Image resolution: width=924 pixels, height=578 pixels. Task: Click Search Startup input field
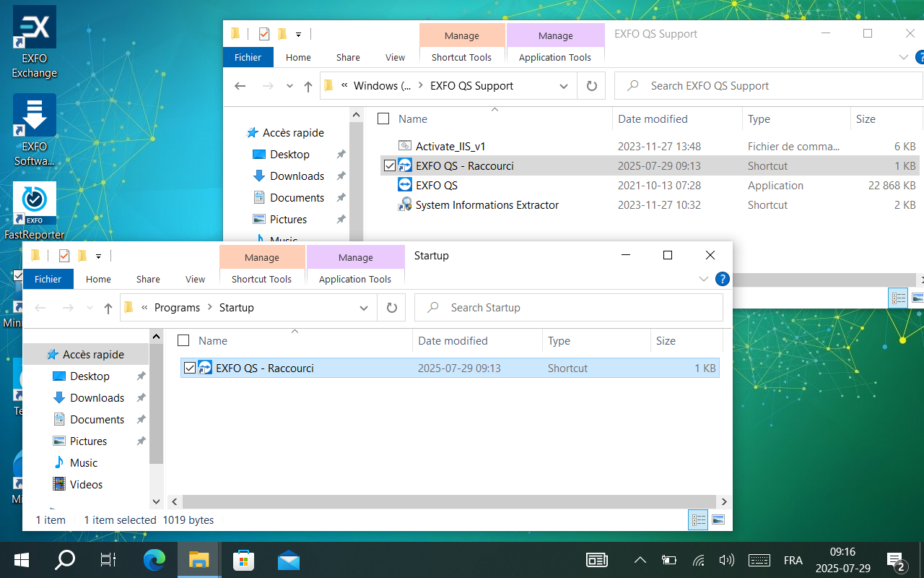(x=569, y=308)
